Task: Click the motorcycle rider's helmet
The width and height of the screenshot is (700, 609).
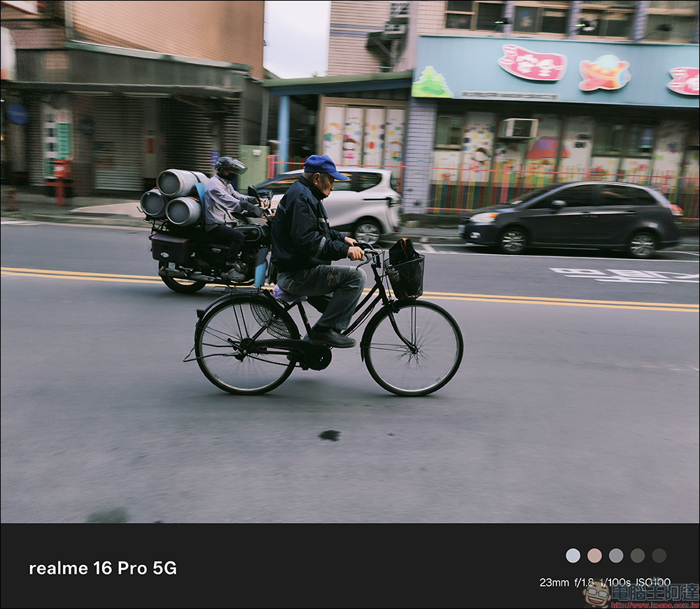Action: pyautogui.click(x=230, y=167)
